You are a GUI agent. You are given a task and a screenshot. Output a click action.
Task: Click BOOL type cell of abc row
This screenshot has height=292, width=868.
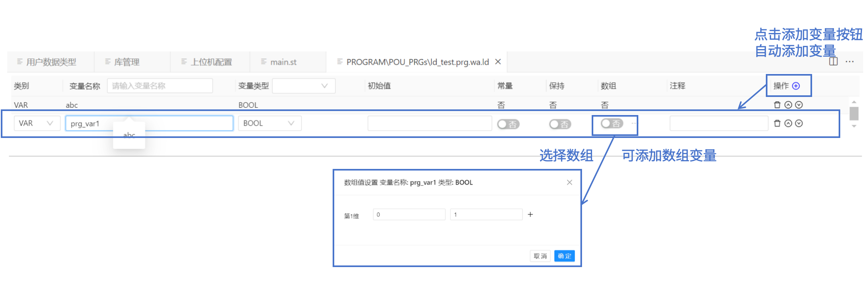[248, 105]
